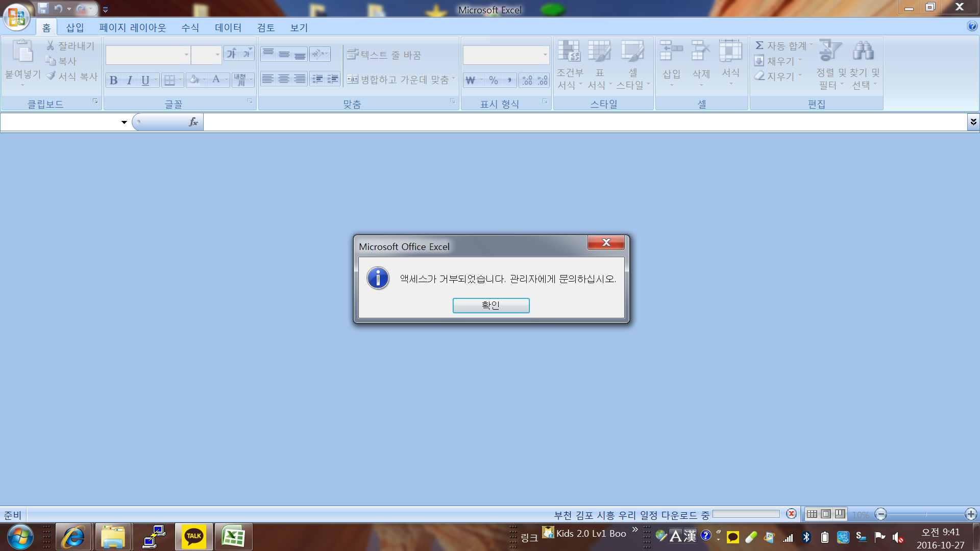Click the Office button logo
This screenshot has width=980, height=551.
pyautogui.click(x=16, y=17)
